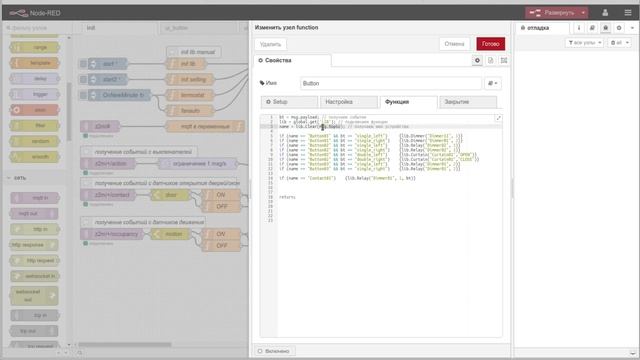Image resolution: width=640 pixels, height=360 pixels.
Task: Open the info sidebar icon
Action: pos(579,28)
